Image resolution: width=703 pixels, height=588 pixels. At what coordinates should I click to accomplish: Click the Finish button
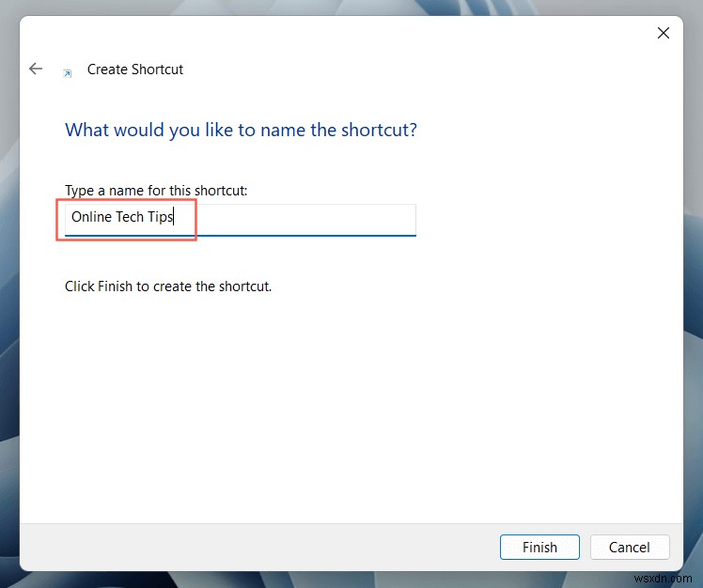[x=539, y=547]
